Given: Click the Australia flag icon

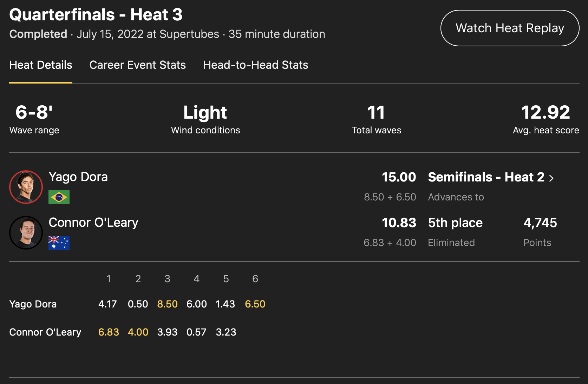Looking at the screenshot, I should coord(59,243).
